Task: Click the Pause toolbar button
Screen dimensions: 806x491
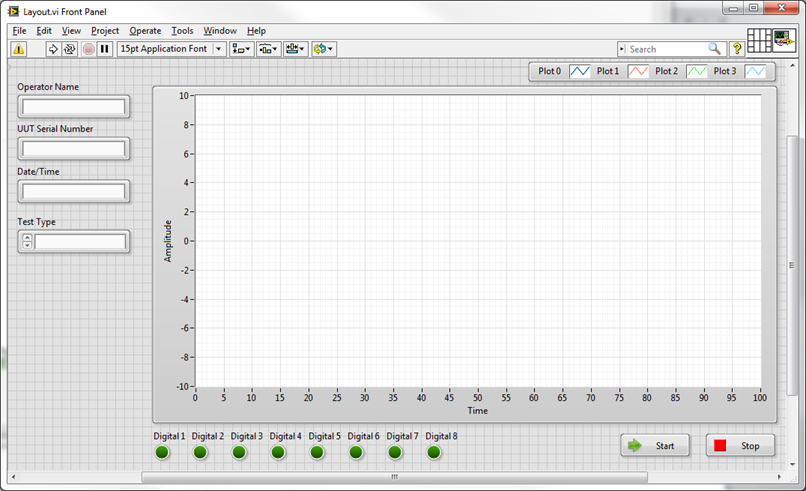Action: [x=104, y=49]
